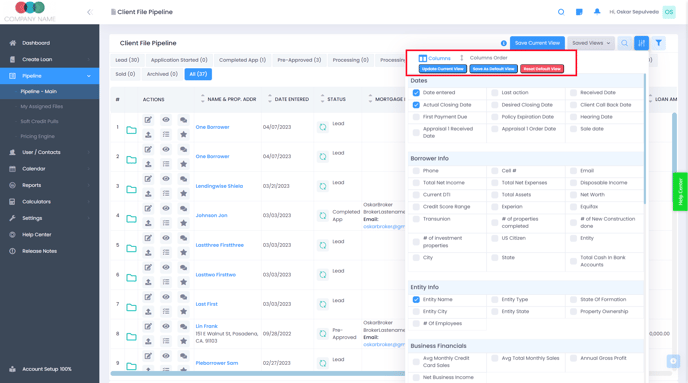This screenshot has height=383, width=688.
Task: Open the search magnifier in pipeline header
Action: (x=624, y=43)
